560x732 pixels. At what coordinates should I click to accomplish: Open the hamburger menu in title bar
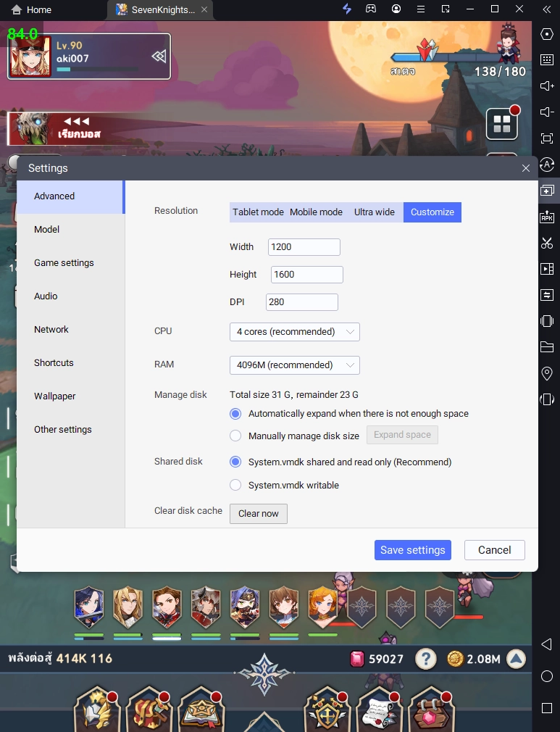(421, 9)
